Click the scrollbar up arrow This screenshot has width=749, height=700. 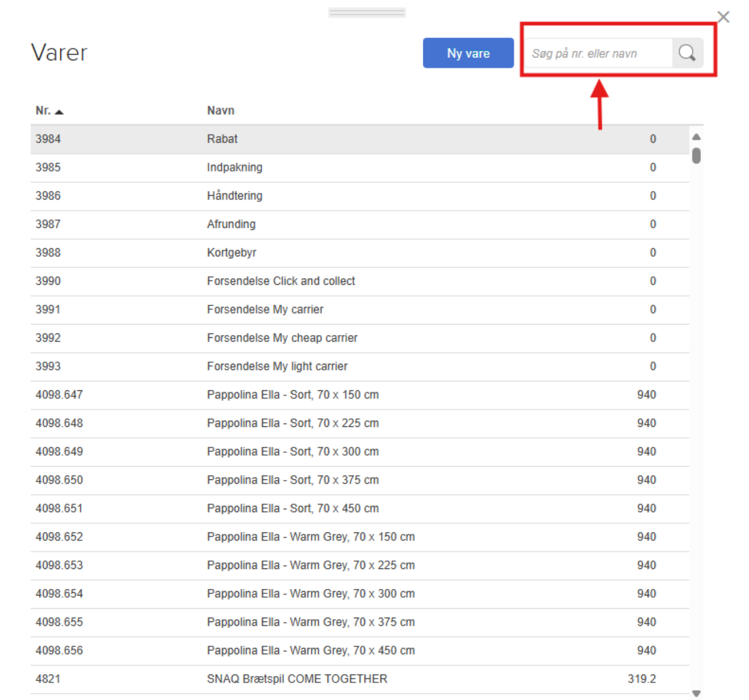tap(696, 137)
